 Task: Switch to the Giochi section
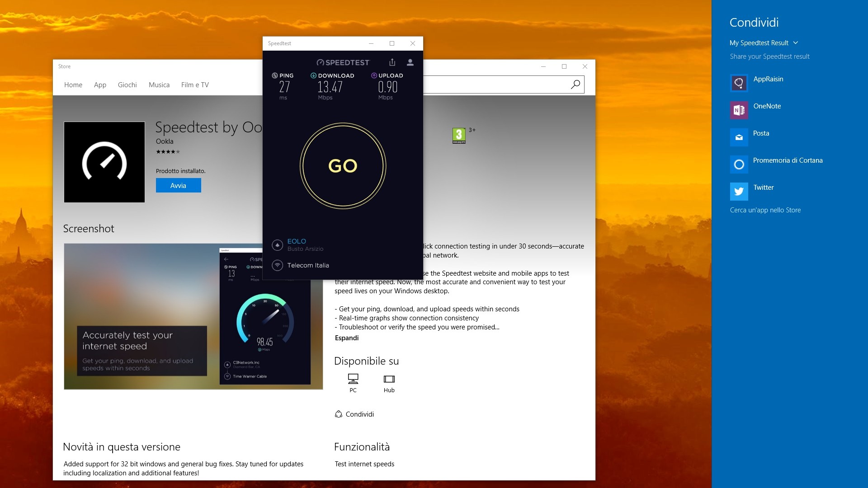127,84
